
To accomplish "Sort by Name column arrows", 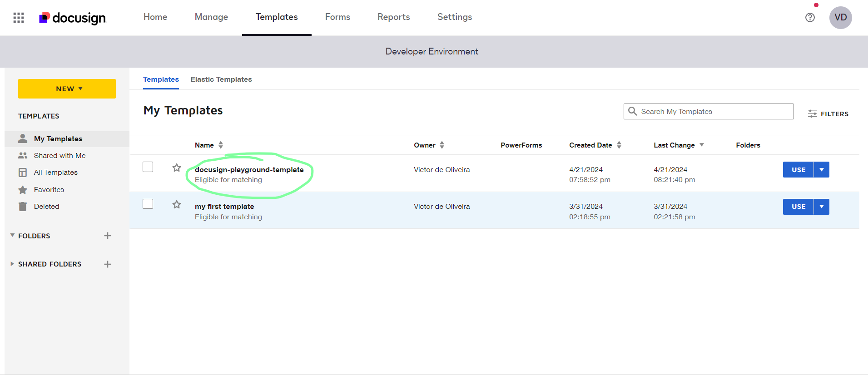I will (x=221, y=145).
